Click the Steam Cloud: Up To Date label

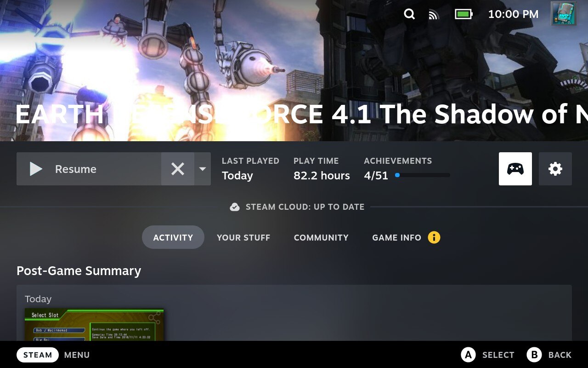coord(305,207)
